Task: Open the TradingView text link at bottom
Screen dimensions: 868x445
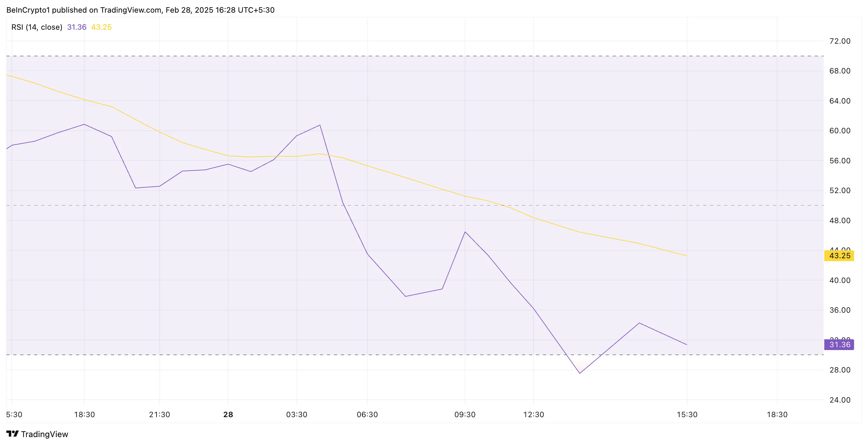Action: pyautogui.click(x=44, y=434)
